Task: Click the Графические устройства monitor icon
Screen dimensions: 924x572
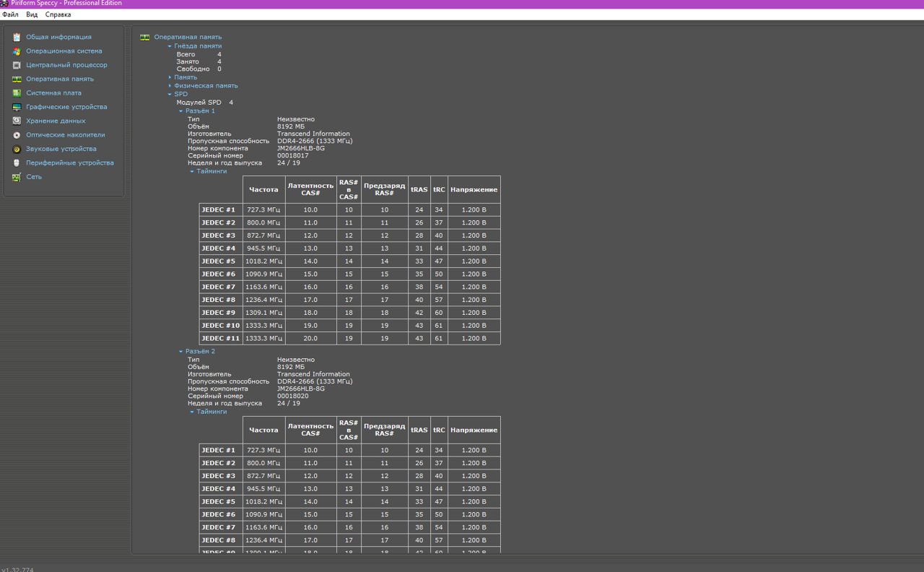Action: (x=17, y=107)
